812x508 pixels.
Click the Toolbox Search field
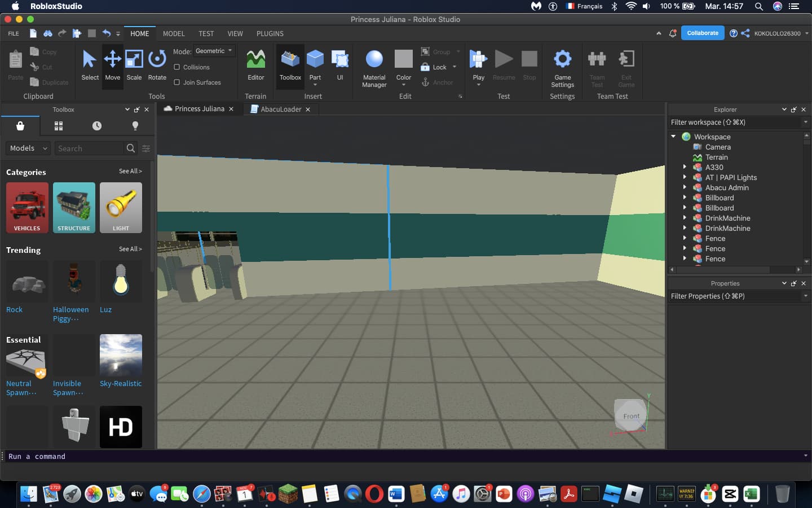click(x=89, y=148)
